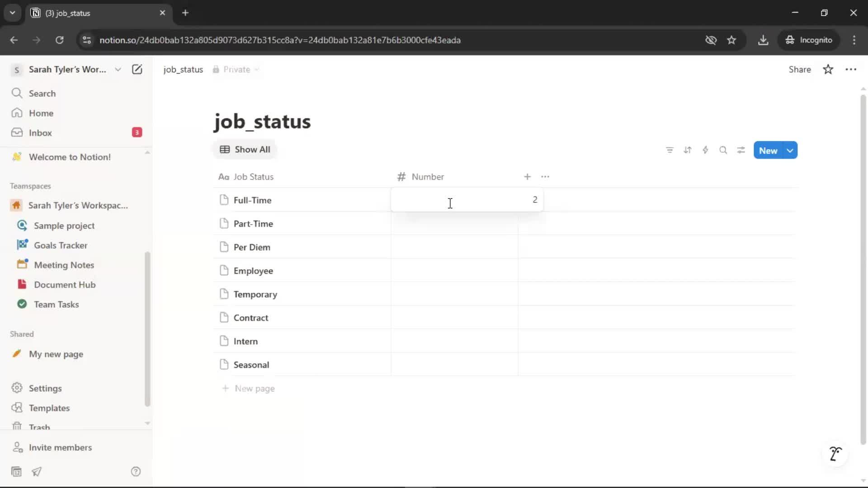Go back in browser history
This screenshot has height=488, width=868.
click(x=14, y=40)
